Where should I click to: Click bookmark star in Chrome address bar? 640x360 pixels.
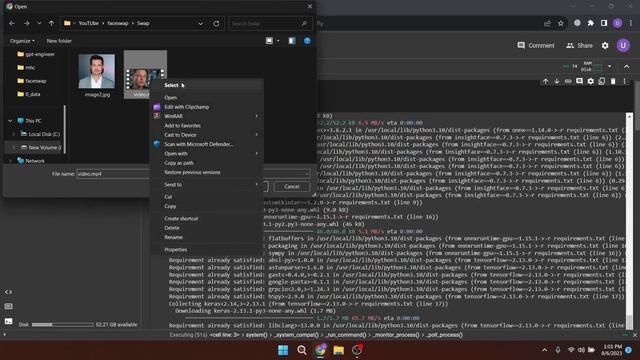pyautogui.click(x=561, y=23)
